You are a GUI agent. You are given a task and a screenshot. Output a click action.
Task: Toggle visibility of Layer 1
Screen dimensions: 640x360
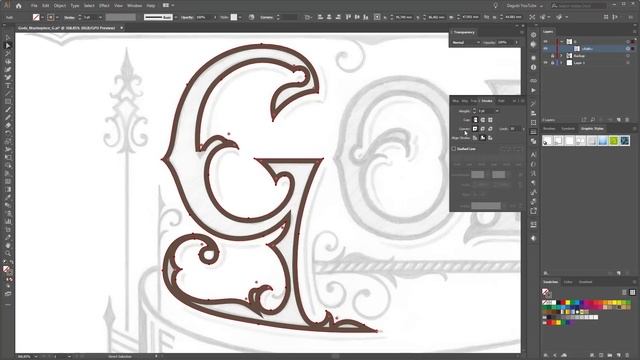click(x=546, y=63)
